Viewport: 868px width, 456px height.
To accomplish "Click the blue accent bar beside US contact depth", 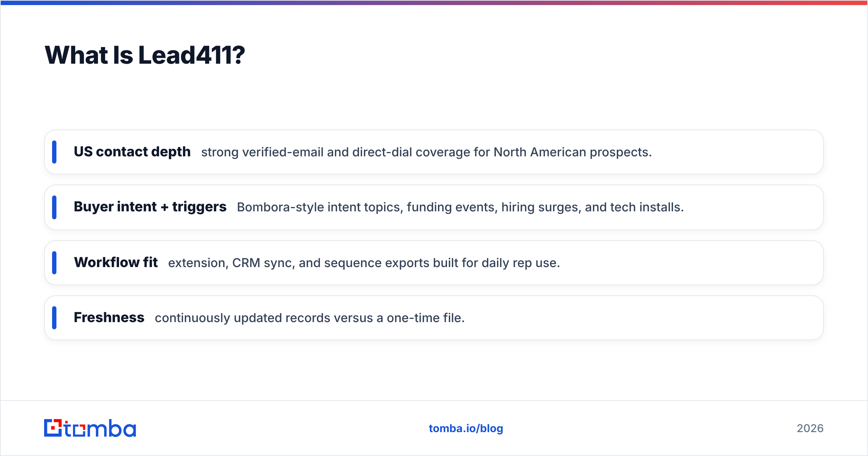I will (x=54, y=152).
